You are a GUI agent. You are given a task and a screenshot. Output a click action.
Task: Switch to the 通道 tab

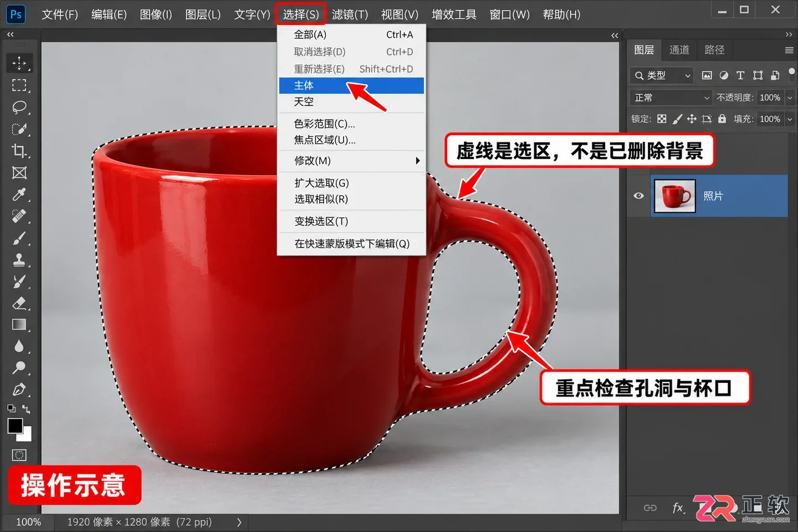[x=679, y=50]
